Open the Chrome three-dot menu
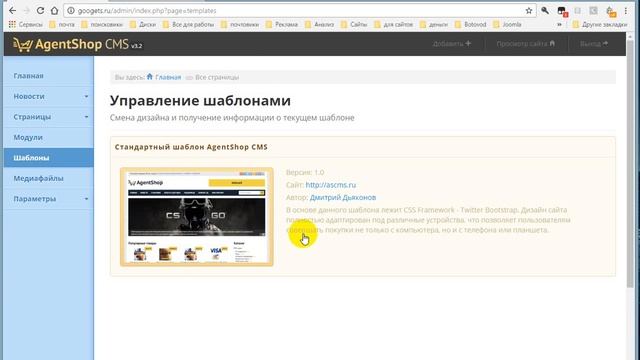Screen dimensions: 640x360 625,11
